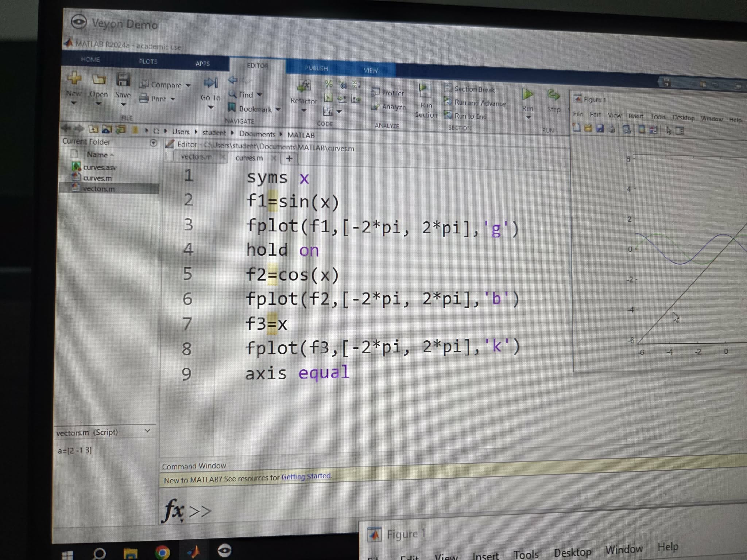Expand the dropdown arrow under Save
This screenshot has width=747, height=560.
123,105
